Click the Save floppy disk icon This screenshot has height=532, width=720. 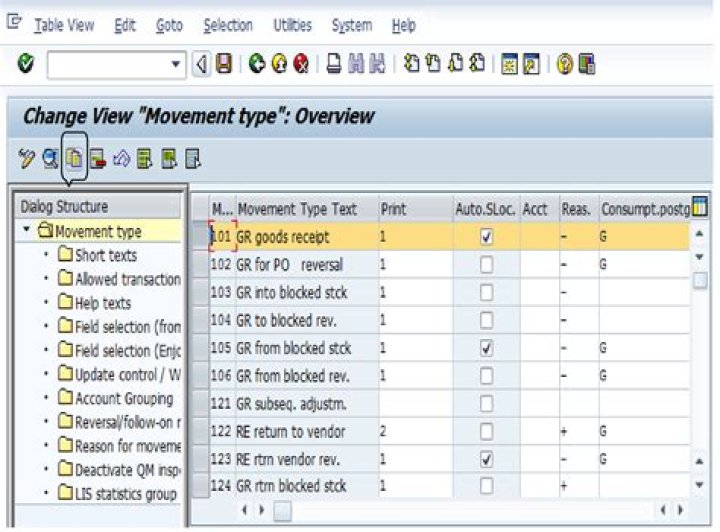click(x=224, y=64)
